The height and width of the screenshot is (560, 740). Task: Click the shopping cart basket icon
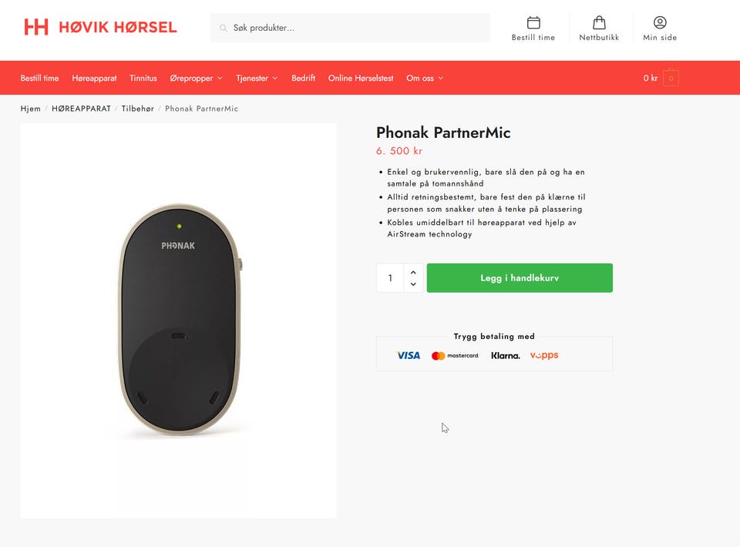point(671,78)
